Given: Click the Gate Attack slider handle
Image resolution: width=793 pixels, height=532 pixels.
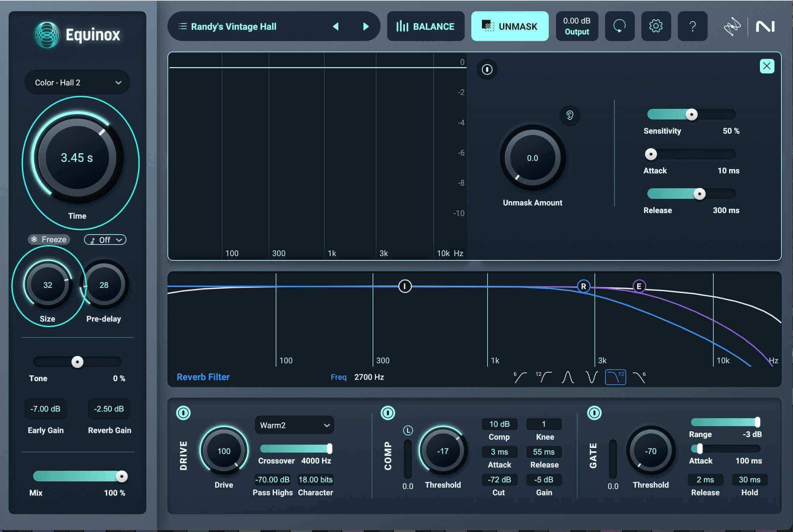Looking at the screenshot, I should [699, 449].
